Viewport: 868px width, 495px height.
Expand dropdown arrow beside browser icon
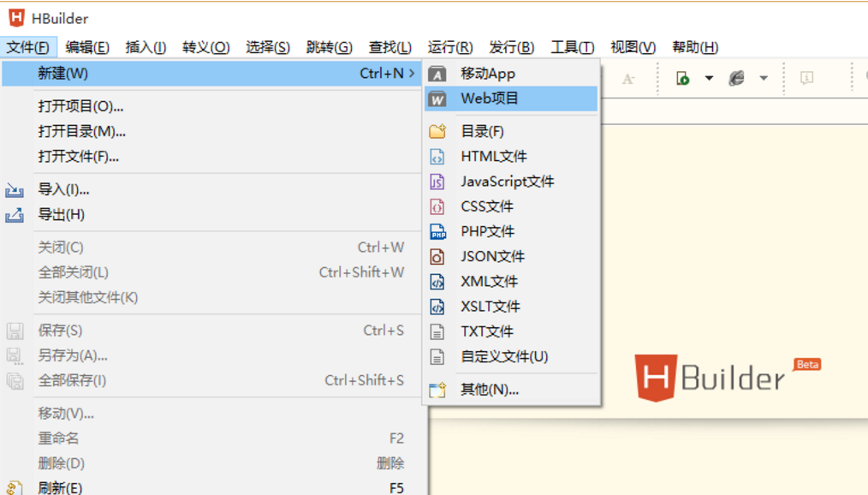click(x=764, y=78)
